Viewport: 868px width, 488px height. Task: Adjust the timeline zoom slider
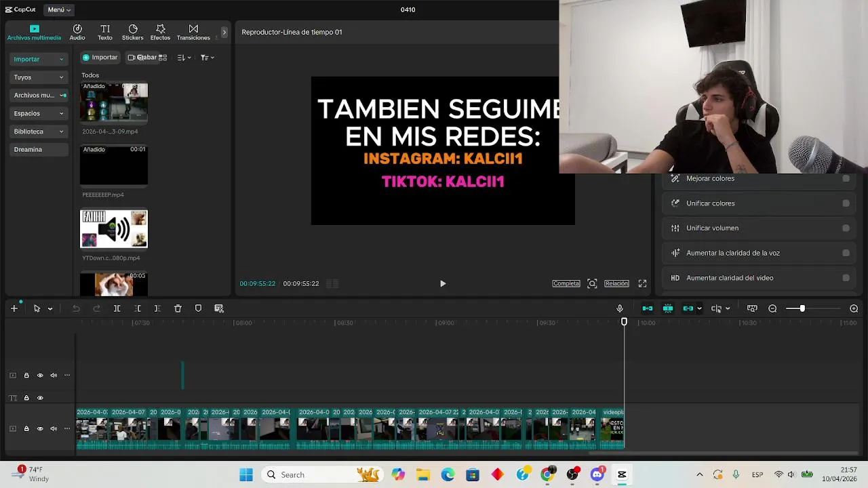point(802,308)
